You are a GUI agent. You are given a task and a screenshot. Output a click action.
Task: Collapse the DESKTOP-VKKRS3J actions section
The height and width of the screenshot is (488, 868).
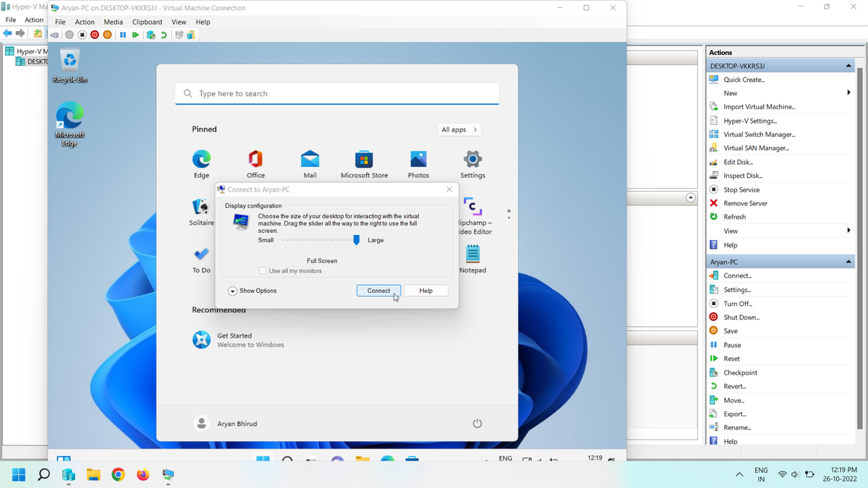(848, 66)
